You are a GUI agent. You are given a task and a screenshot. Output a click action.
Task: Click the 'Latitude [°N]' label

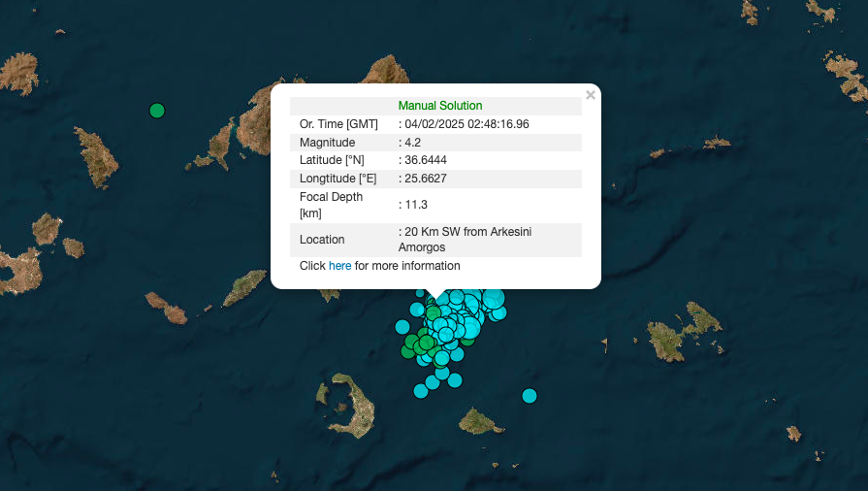tap(332, 160)
